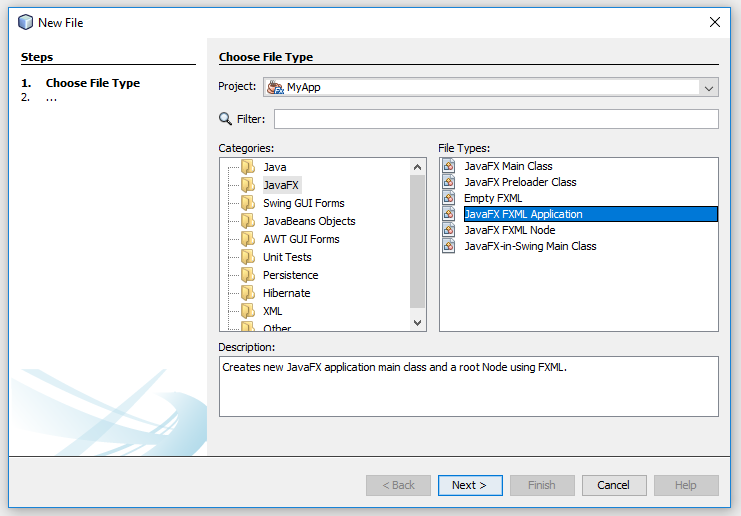The height and width of the screenshot is (516, 741).
Task: Click the MyApp project coffee-cup icon
Action: coord(275,87)
